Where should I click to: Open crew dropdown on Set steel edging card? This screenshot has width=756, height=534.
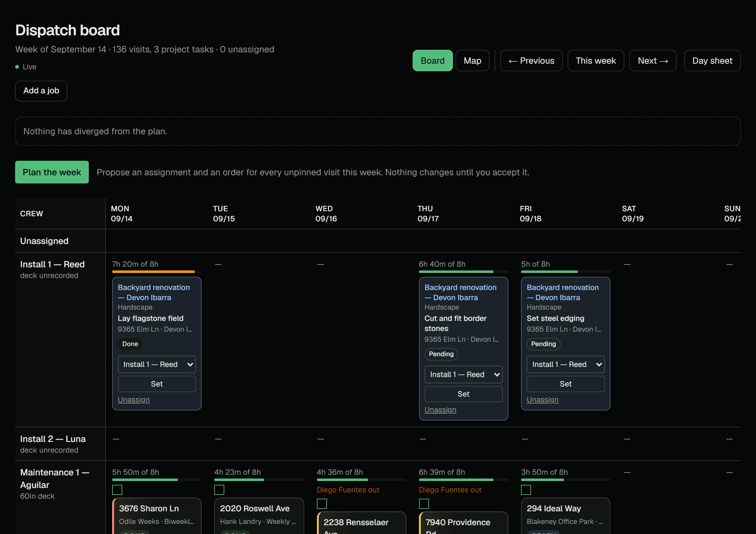(565, 364)
